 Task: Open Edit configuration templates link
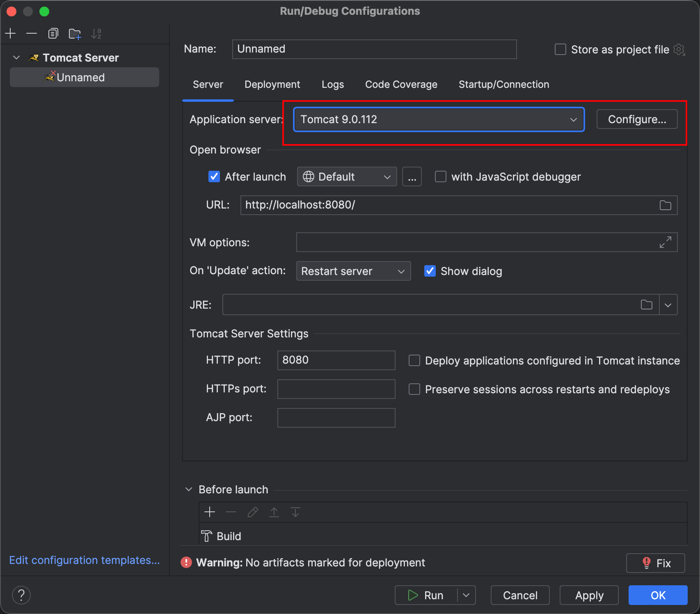coord(85,560)
